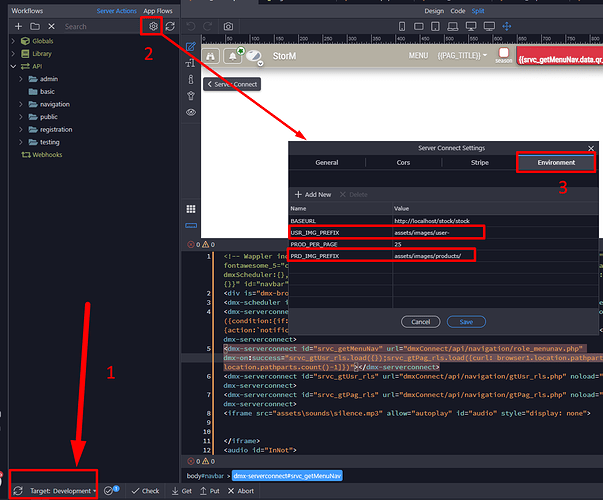This screenshot has height=500, width=603.
Task: Activate the edit pencil tool in design sidebar
Action: 191,47
